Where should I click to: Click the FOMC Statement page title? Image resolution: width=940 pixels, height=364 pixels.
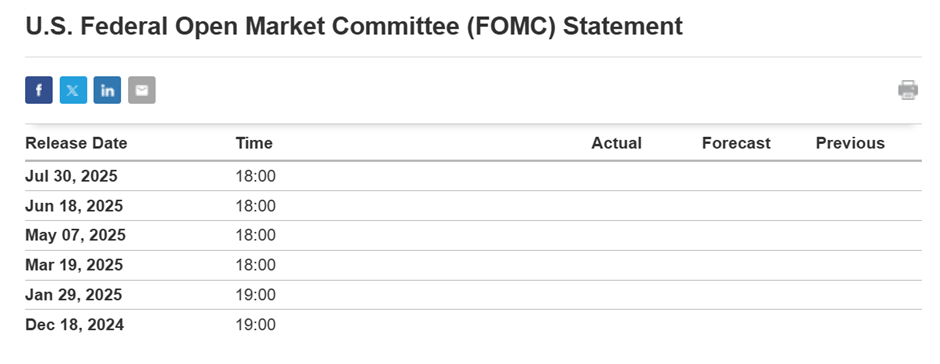(x=354, y=27)
